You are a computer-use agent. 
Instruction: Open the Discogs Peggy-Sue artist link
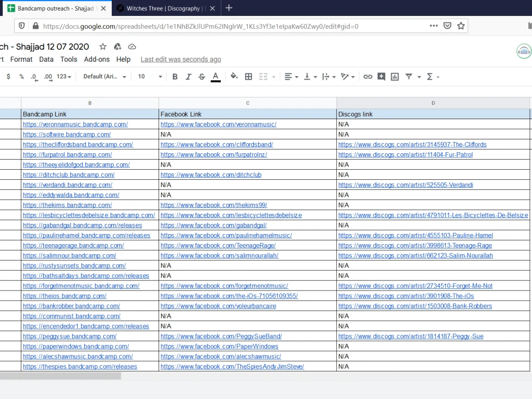coord(411,336)
